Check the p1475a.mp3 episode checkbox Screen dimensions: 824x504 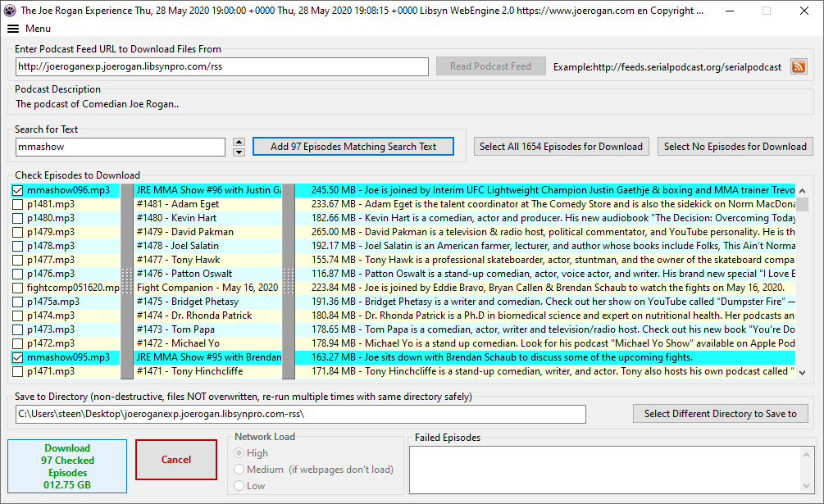click(x=17, y=302)
